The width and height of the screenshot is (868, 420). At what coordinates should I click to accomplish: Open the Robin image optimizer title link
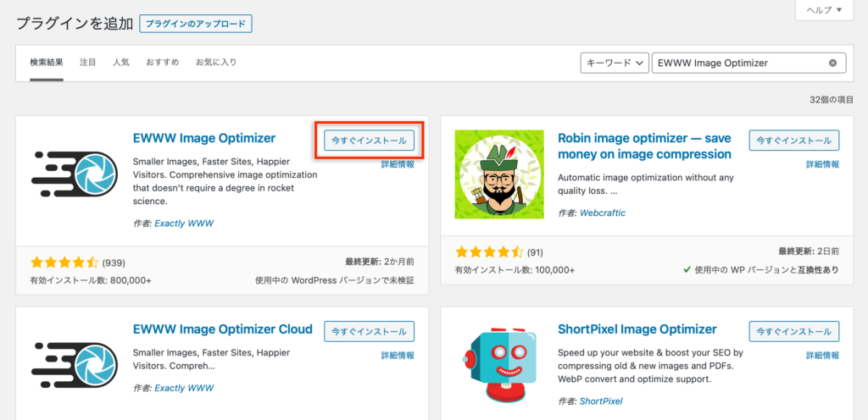(x=645, y=146)
